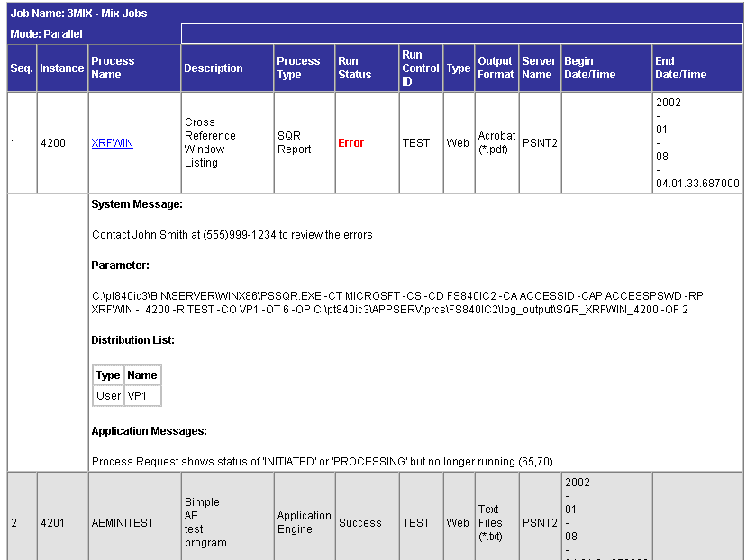Screen dimensions: 746x560
Task: Select the TEST run control ID cell
Action: [x=416, y=142]
